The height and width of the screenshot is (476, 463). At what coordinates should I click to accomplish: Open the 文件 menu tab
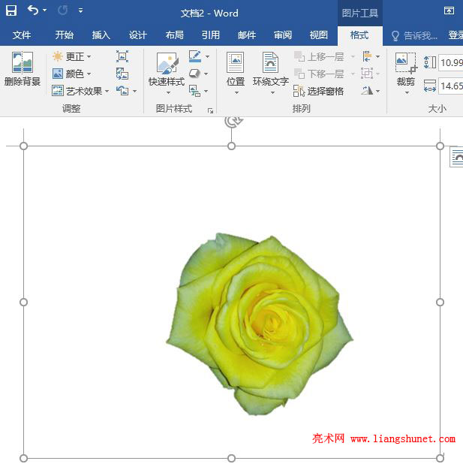[x=22, y=35]
